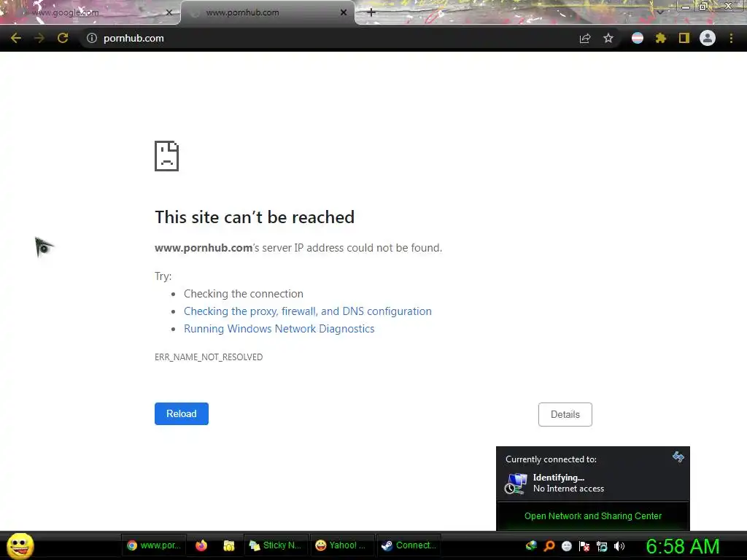Open the smiley face Start button
Image resolution: width=747 pixels, height=560 pixels.
tap(20, 545)
